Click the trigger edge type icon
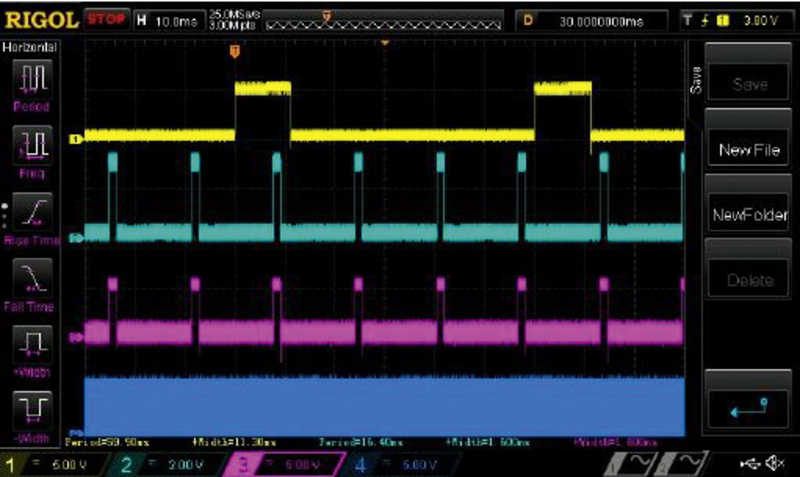This screenshot has height=477, width=800. pos(705,20)
